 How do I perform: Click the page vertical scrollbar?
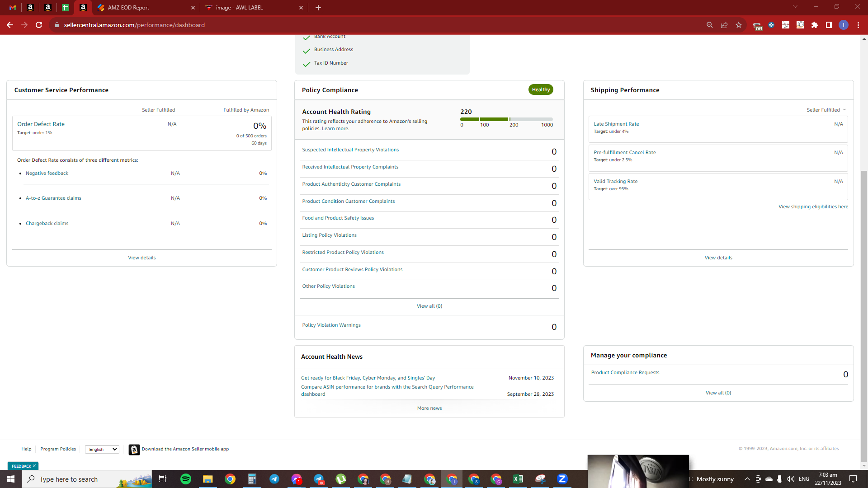864,316
